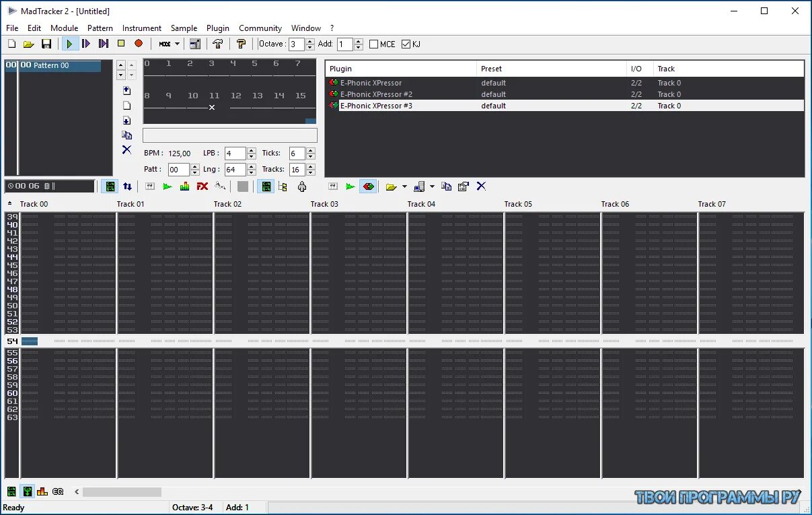Open the MODE dropdown on the toolbar
Image resolution: width=812 pixels, height=515 pixels.
(168, 43)
